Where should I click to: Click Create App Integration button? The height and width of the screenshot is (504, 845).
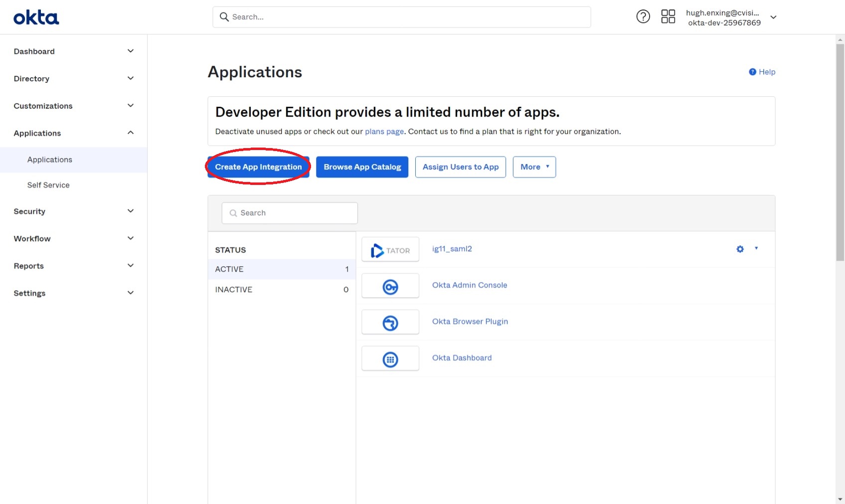click(x=258, y=167)
